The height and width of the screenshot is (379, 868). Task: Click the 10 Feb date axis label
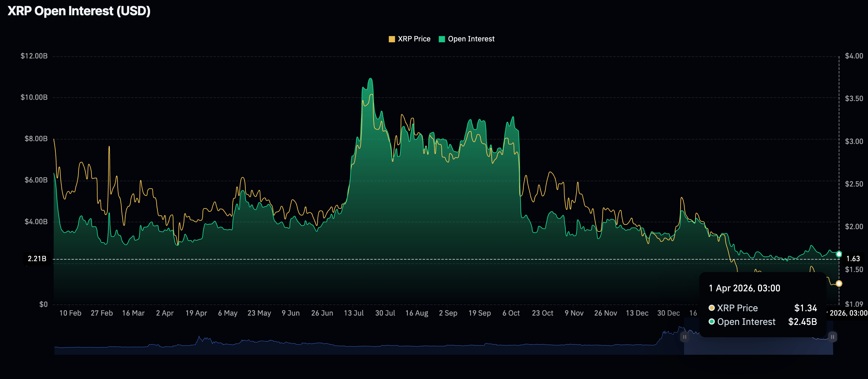(x=70, y=313)
